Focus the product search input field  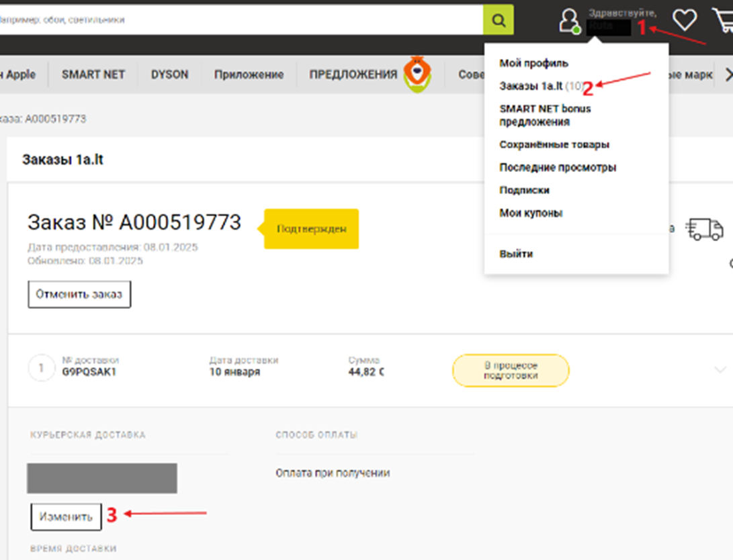(x=241, y=20)
